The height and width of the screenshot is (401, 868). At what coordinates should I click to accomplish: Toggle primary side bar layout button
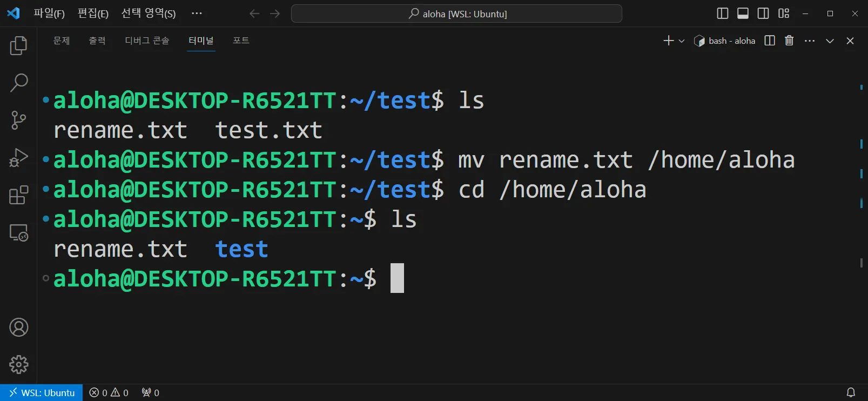pyautogui.click(x=722, y=14)
